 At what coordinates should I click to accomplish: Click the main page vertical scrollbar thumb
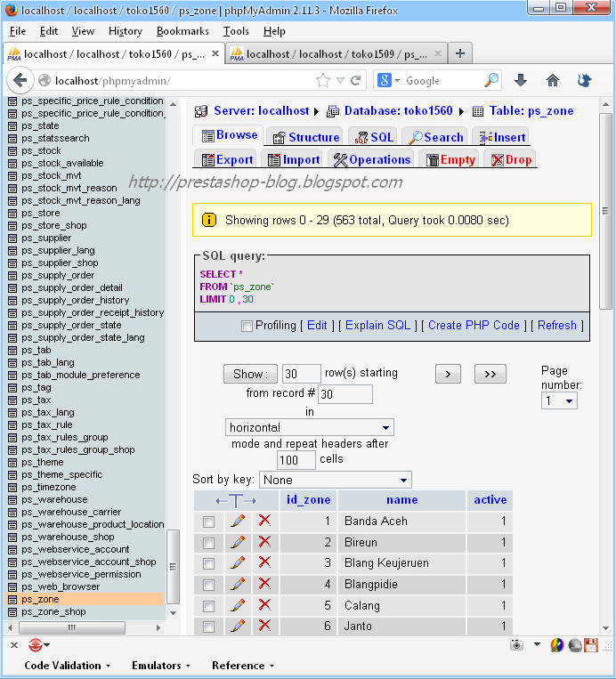click(605, 211)
